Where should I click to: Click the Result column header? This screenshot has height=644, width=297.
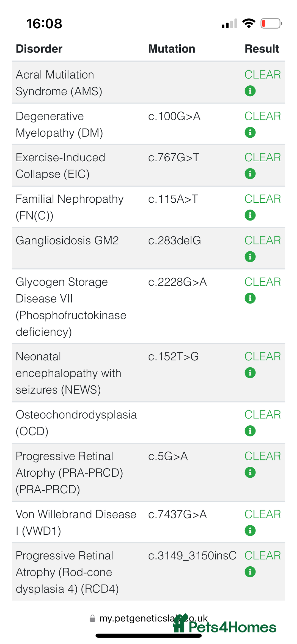click(262, 49)
